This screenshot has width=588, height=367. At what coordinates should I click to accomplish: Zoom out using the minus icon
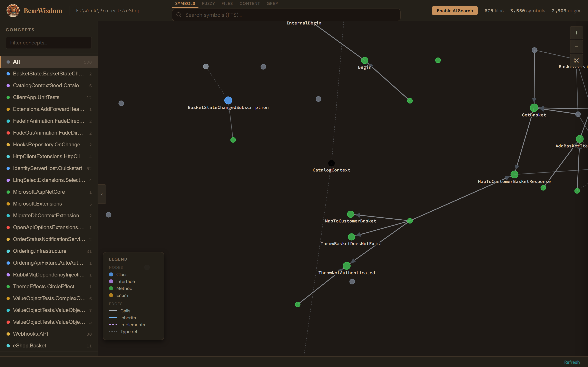coord(576,46)
